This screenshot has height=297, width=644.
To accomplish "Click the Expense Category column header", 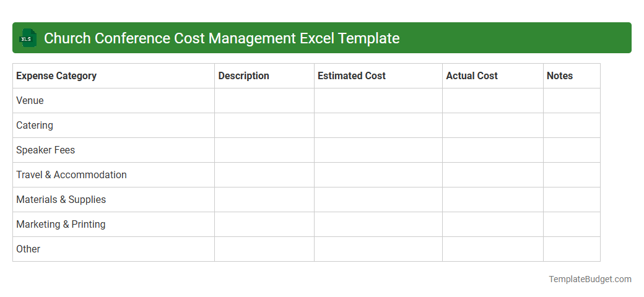I will pos(114,76).
